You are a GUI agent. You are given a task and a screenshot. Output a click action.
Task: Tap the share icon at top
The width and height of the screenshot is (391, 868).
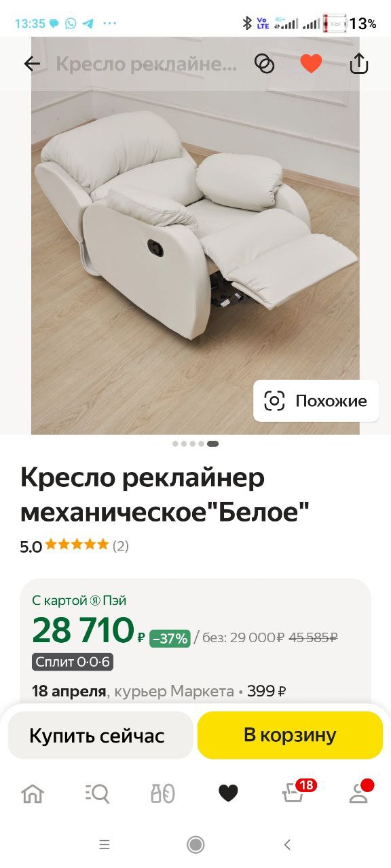point(358,63)
